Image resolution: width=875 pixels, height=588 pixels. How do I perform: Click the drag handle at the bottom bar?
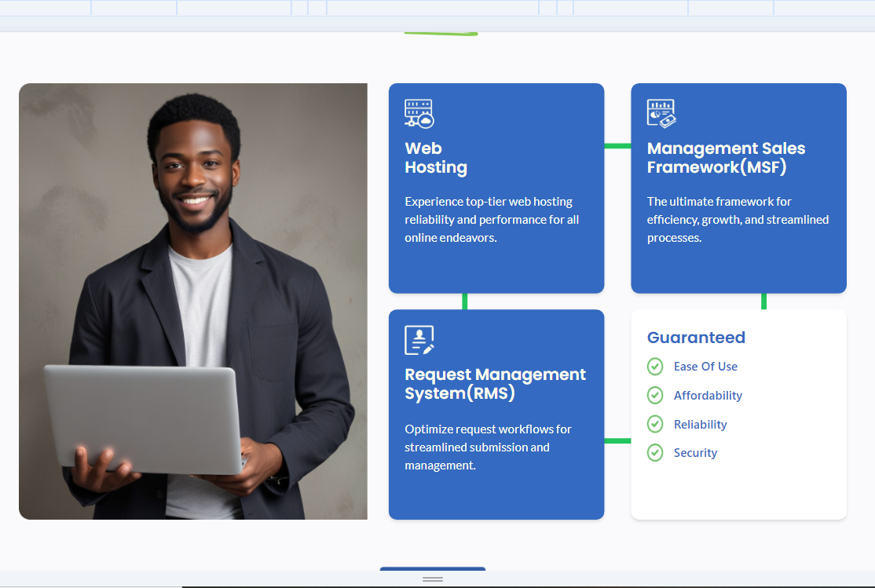pos(433,579)
